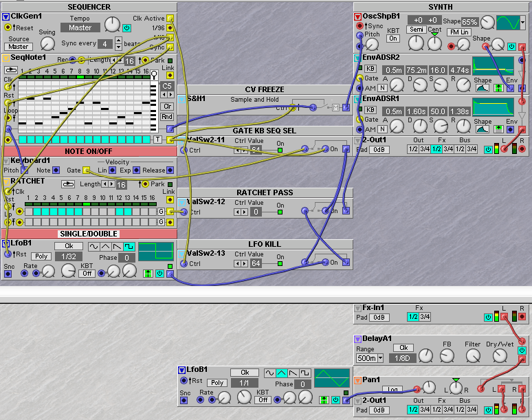Click the RATCHET loop mode icon

click(x=68, y=184)
